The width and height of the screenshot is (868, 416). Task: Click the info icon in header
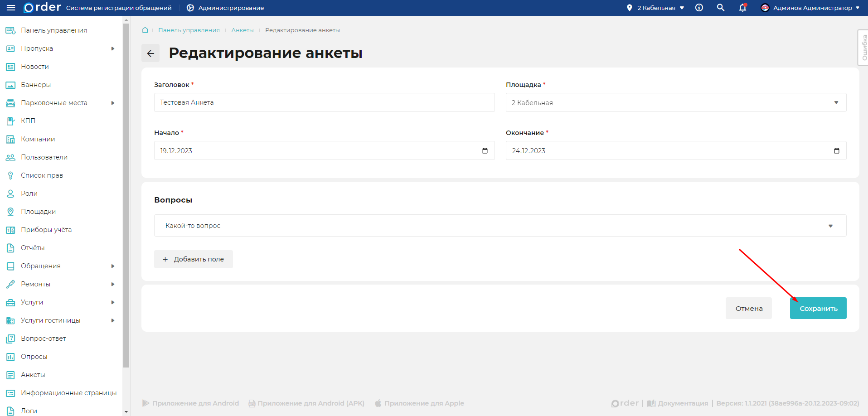click(699, 8)
